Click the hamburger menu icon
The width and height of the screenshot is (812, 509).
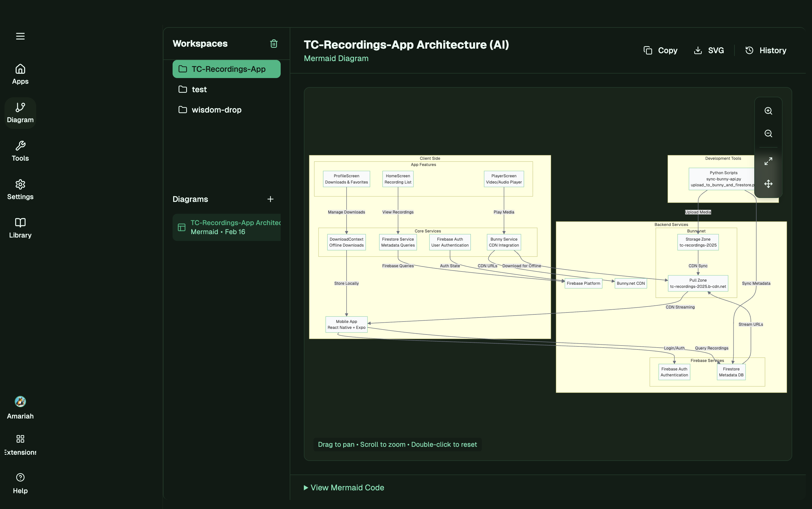pyautogui.click(x=20, y=36)
